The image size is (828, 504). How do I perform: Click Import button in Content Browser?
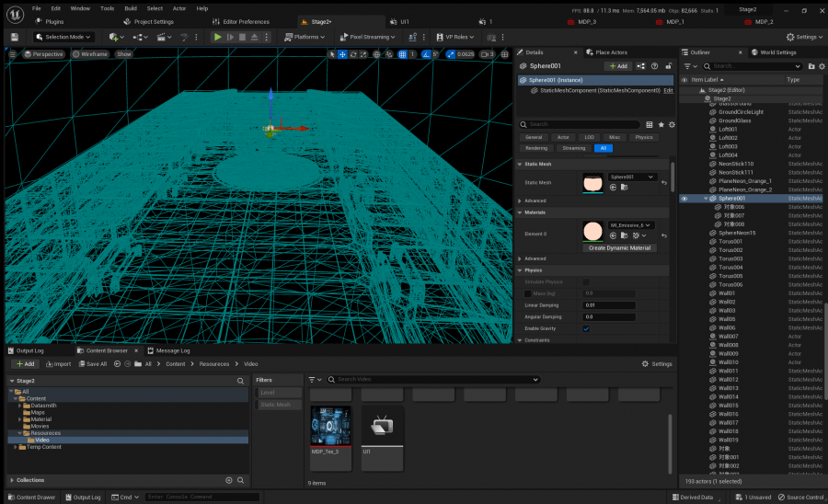click(58, 364)
